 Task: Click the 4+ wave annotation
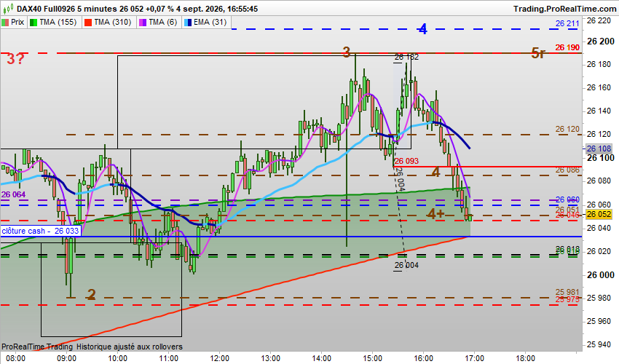pyautogui.click(x=435, y=214)
